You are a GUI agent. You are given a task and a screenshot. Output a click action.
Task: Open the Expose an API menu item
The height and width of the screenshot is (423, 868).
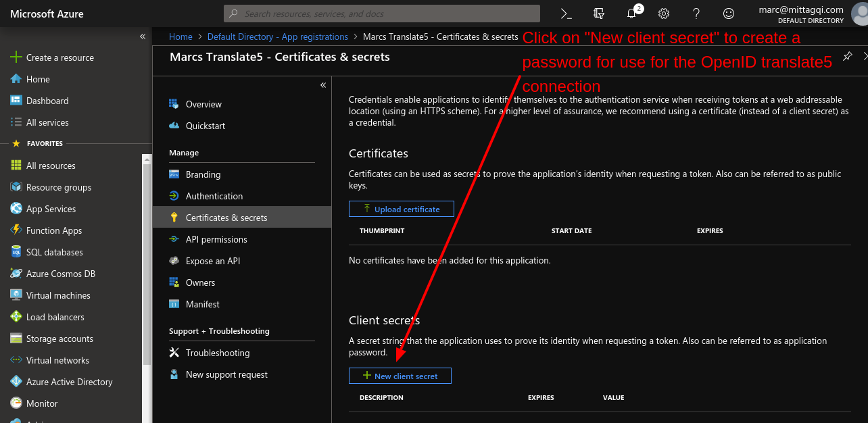[242, 261]
